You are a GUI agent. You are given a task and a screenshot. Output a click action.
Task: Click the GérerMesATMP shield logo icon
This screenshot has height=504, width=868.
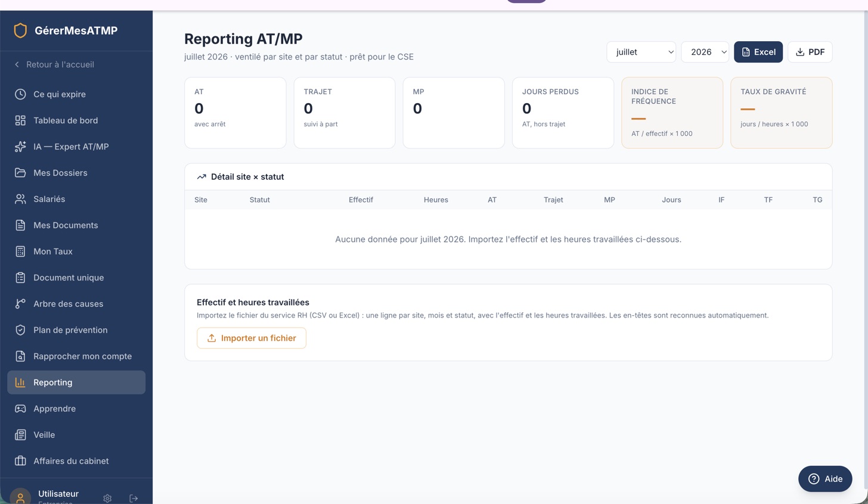20,30
